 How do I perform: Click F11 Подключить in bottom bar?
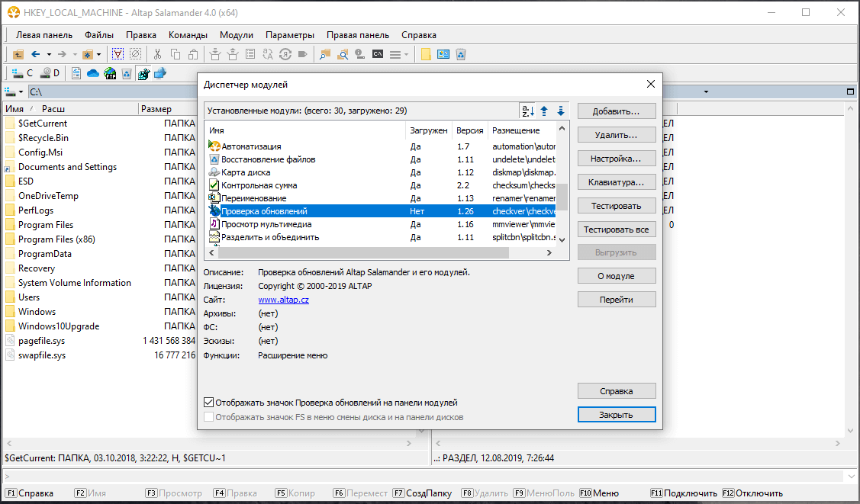tap(684, 493)
